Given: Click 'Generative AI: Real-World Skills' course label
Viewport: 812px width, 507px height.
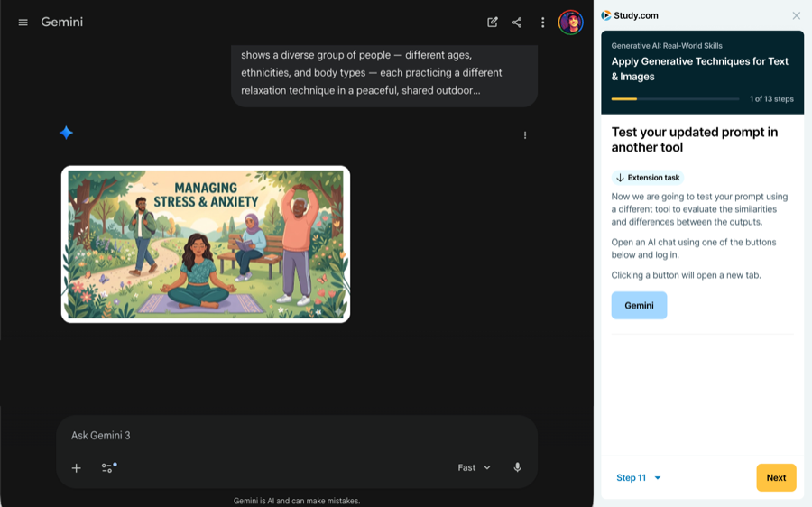Looking at the screenshot, I should click(667, 46).
